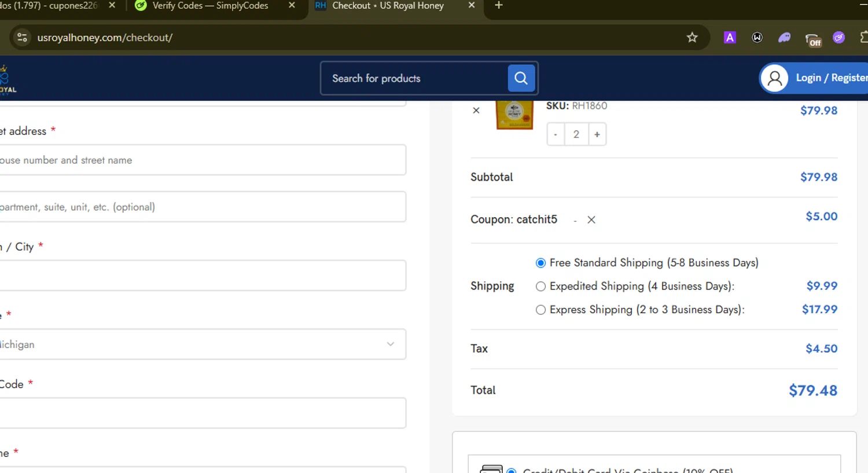Click the Expedited Shipping price $9.99
The image size is (868, 473).
click(822, 286)
